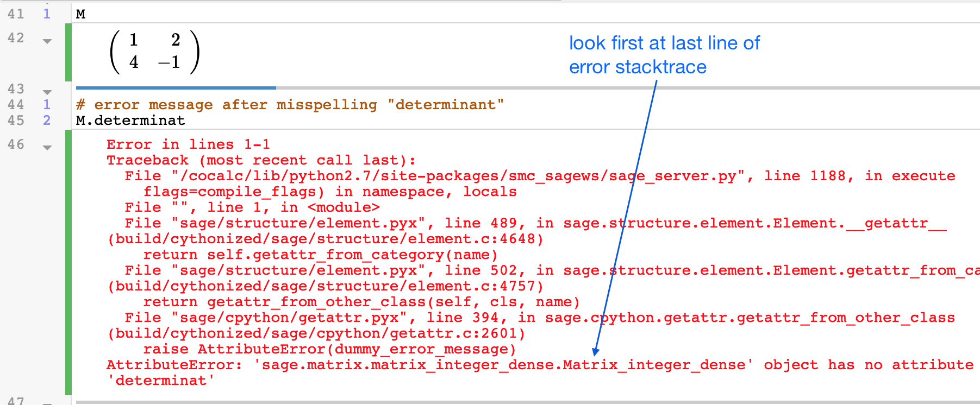Collapse the error traceback at line 46
Screen dimensions: 980x405
tap(47, 148)
